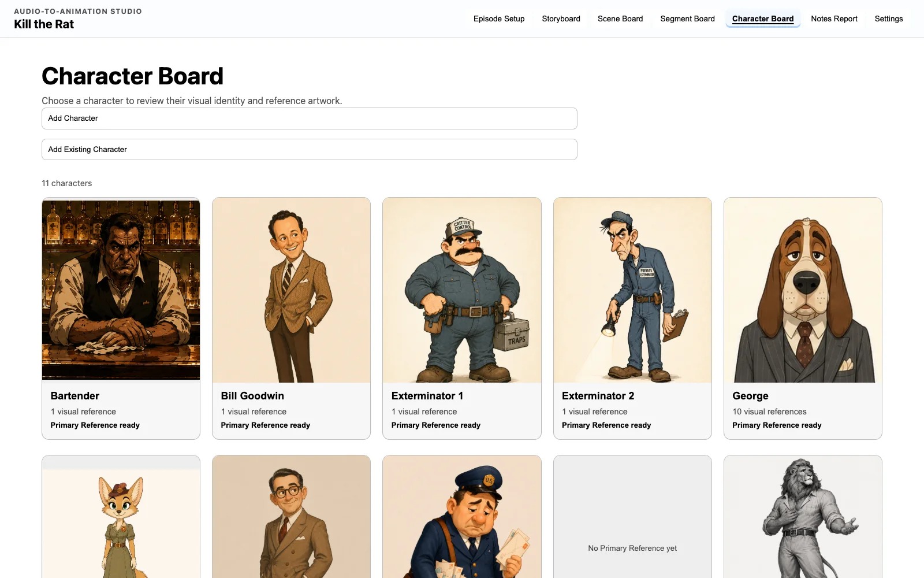Screen dimensions: 924x578
Task: Open the Episode Setup tab
Action: click(499, 18)
